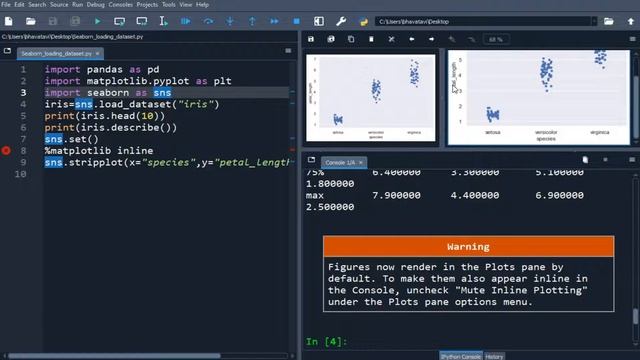Open Debug menu
This screenshot has height=360, width=640.
[96, 4]
